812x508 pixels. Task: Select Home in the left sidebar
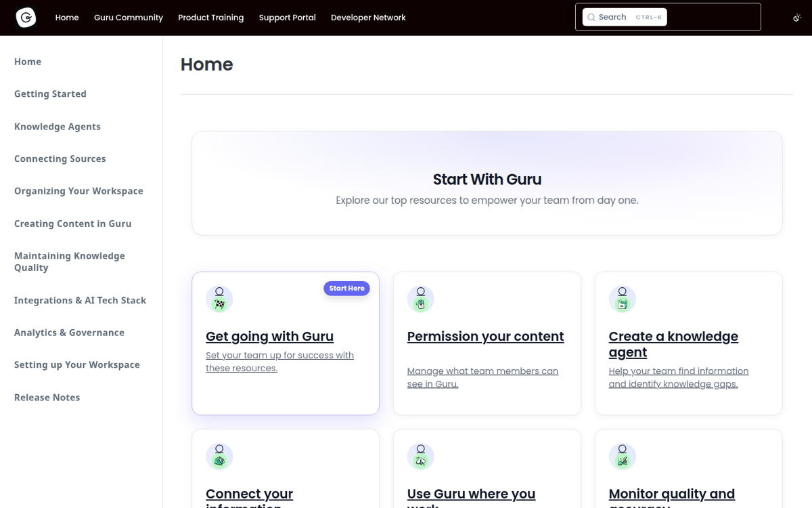[28, 62]
